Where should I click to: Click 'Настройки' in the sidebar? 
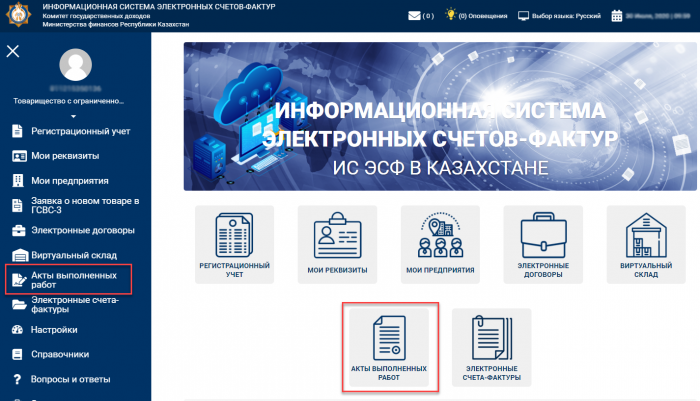tap(54, 329)
